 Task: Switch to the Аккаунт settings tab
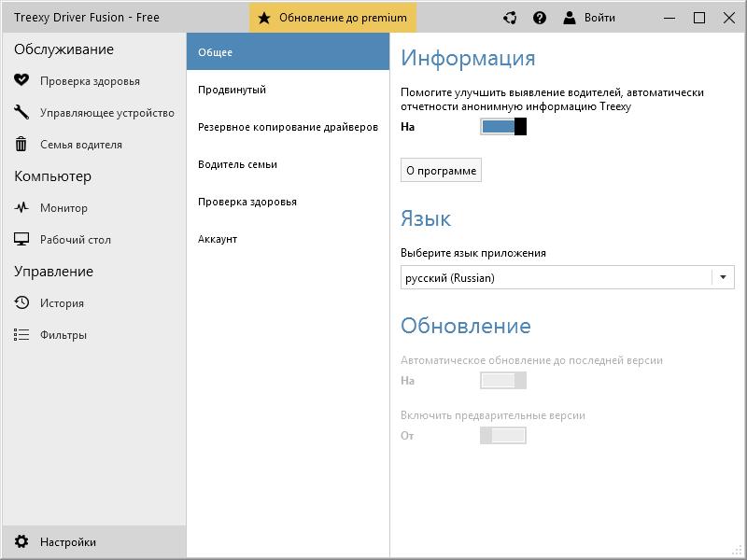288,239
